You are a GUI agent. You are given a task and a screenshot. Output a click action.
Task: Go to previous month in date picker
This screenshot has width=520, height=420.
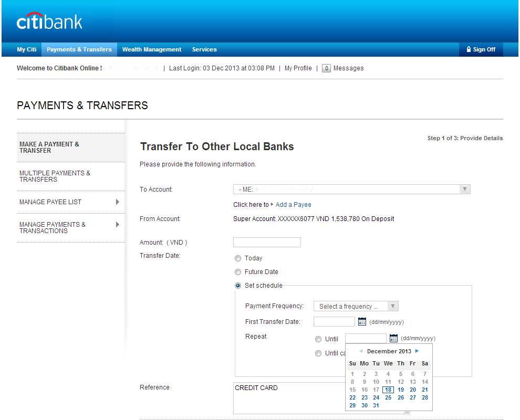[x=361, y=351]
